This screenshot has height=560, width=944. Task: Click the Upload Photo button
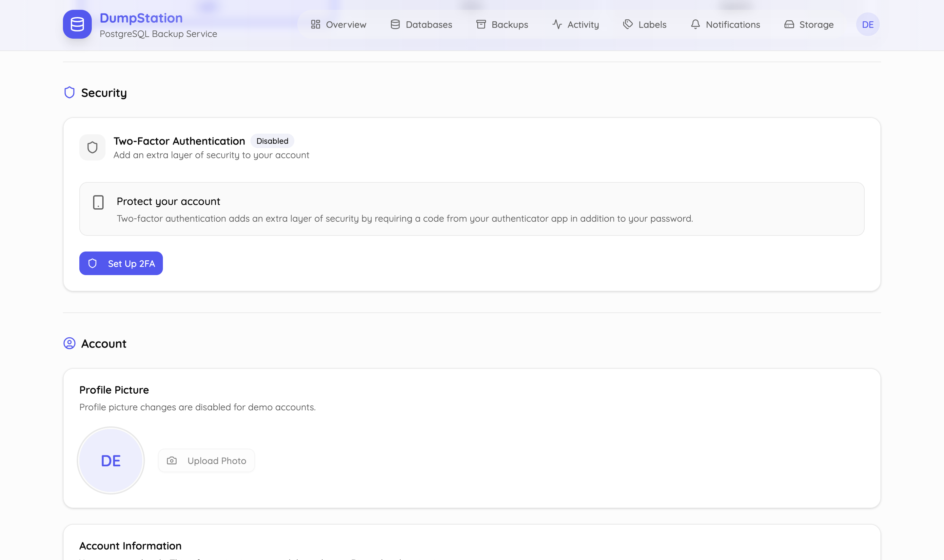pos(206,460)
